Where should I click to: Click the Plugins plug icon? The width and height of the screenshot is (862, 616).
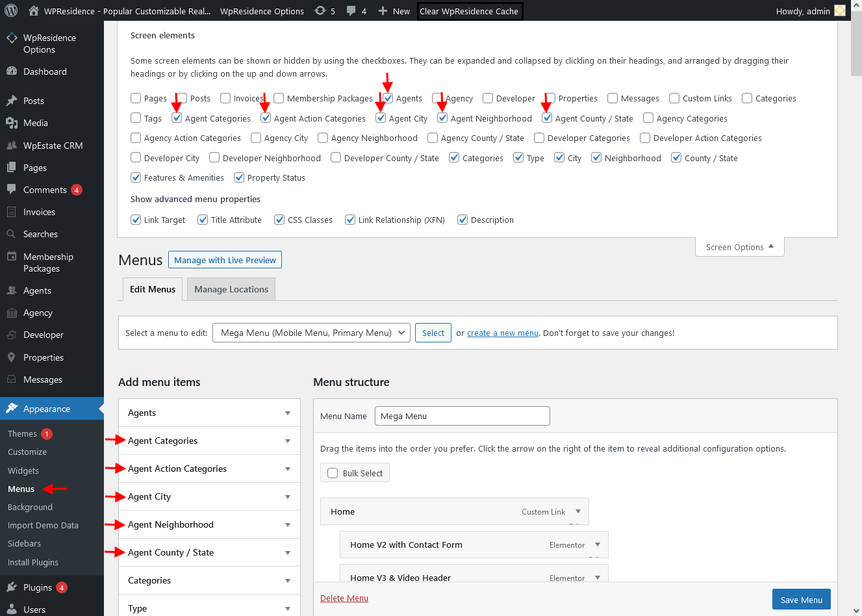coord(12,587)
